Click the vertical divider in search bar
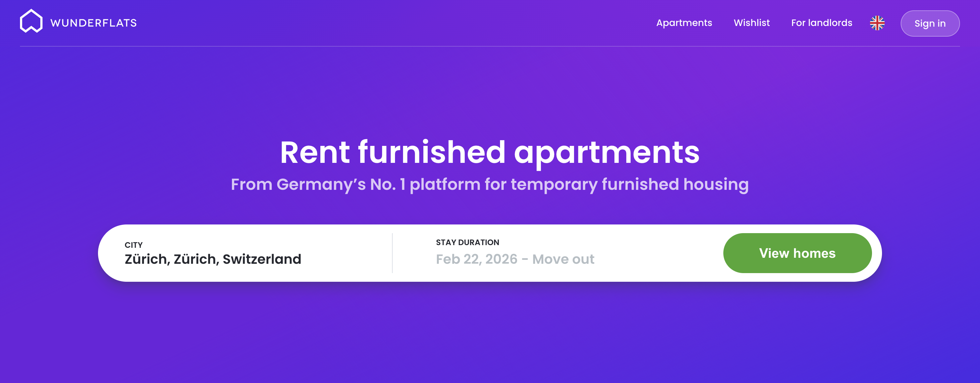This screenshot has height=383, width=980. (392, 253)
